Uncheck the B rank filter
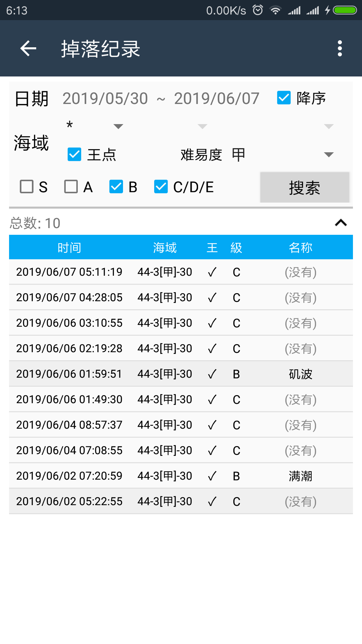Screen dimensions: 362x644 tap(116, 187)
